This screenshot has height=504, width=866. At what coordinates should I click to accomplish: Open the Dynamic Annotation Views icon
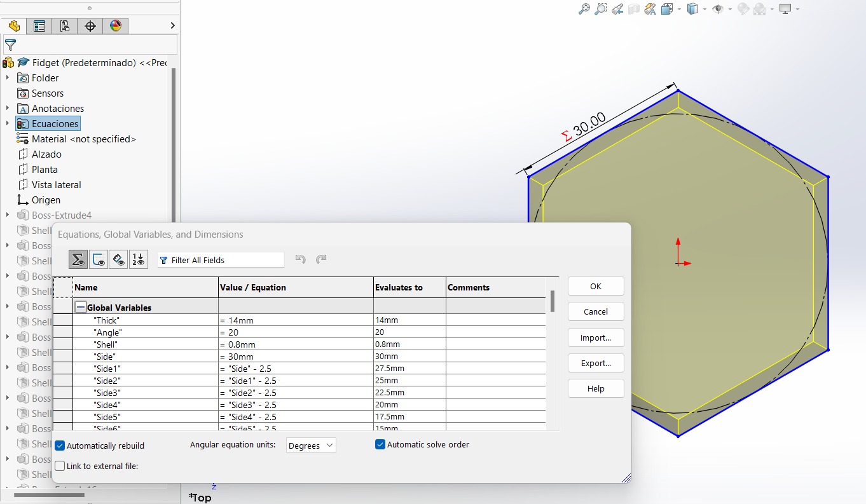[650, 9]
